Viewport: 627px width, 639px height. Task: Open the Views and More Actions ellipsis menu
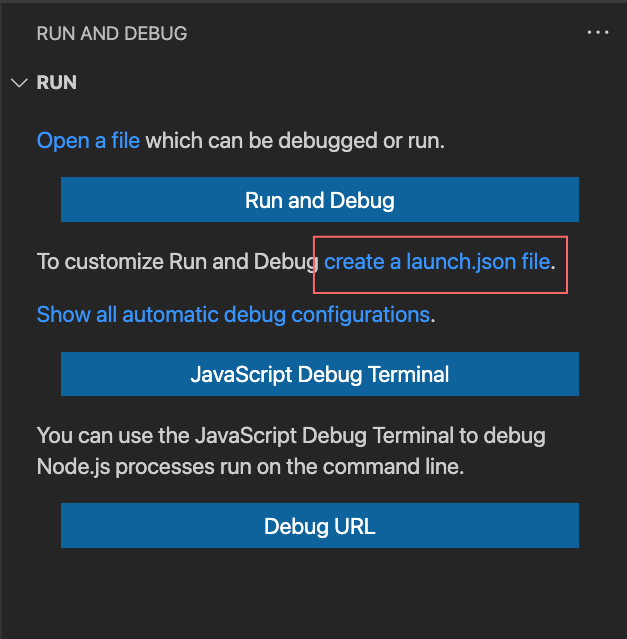coord(598,33)
